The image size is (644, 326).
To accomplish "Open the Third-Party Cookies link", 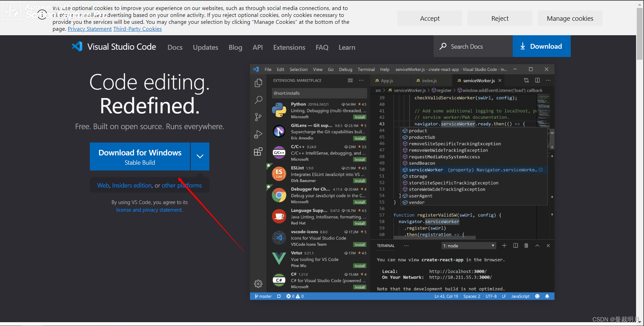I will tap(138, 29).
